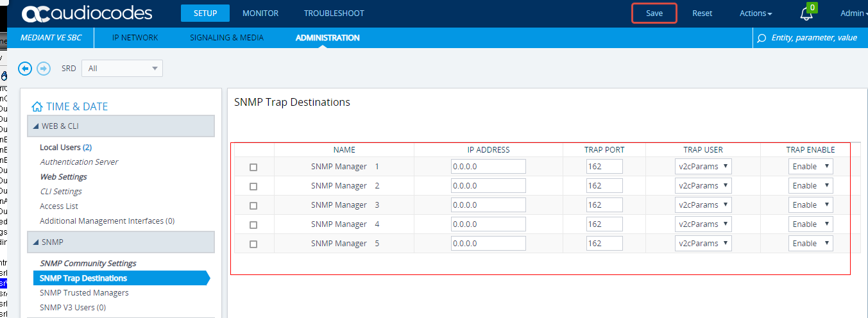Open SNMP Trusted Managers page

coord(84,293)
